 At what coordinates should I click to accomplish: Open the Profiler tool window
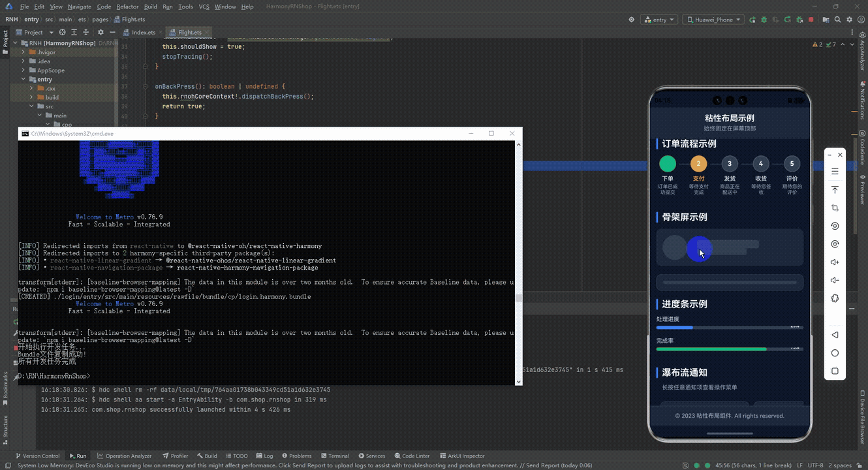(x=176, y=456)
